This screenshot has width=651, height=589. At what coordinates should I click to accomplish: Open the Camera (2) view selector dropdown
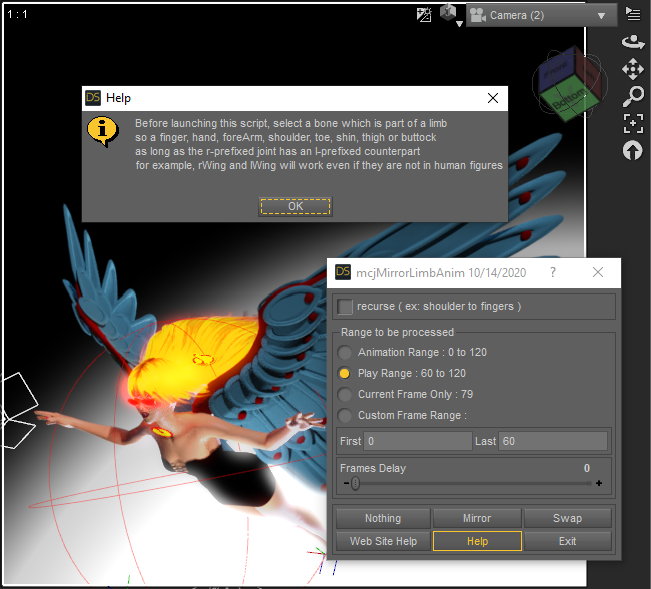click(x=541, y=15)
